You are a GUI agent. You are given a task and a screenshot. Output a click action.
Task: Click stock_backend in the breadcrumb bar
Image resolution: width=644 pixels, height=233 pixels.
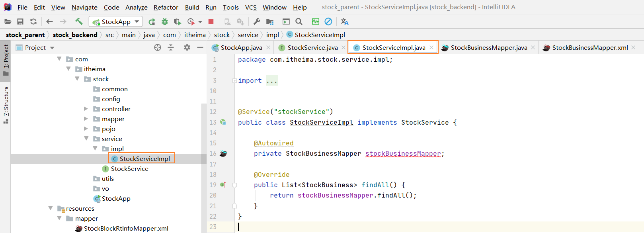[x=75, y=35]
